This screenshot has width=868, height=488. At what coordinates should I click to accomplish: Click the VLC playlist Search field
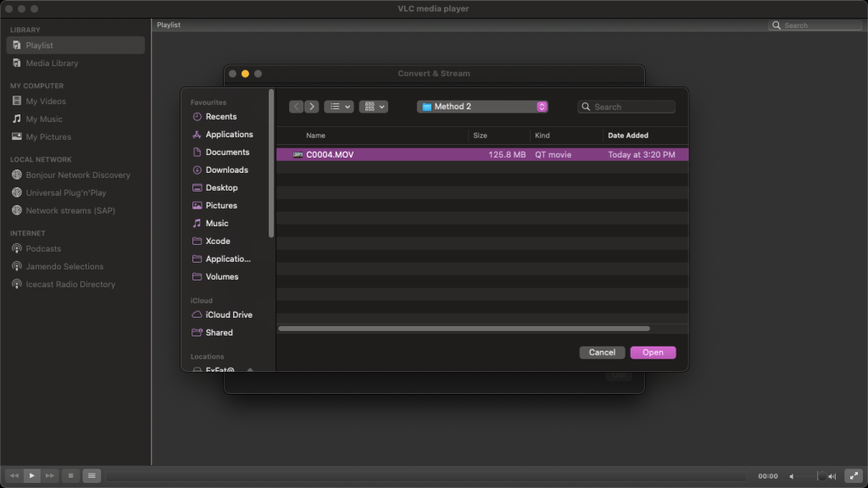[x=815, y=25]
